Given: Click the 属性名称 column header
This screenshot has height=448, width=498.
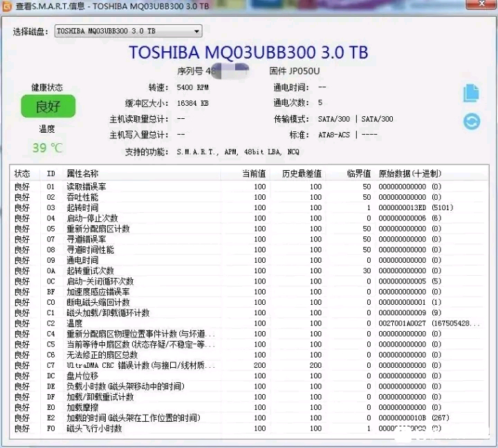Looking at the screenshot, I should [82, 174].
